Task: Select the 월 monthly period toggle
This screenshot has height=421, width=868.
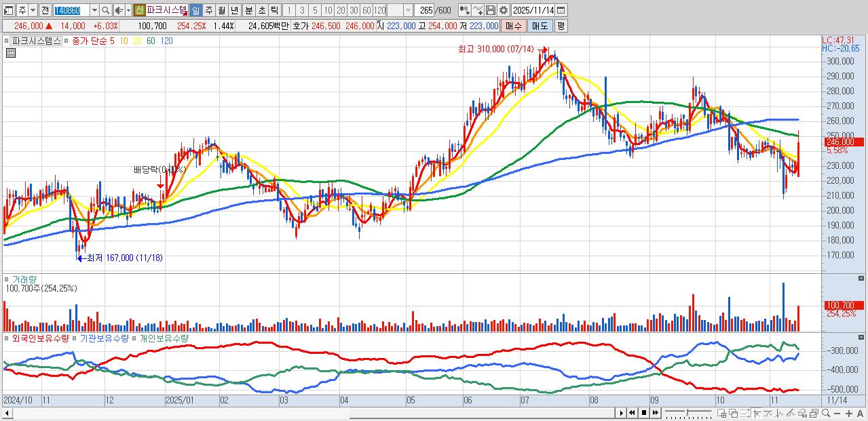Action: click(221, 10)
